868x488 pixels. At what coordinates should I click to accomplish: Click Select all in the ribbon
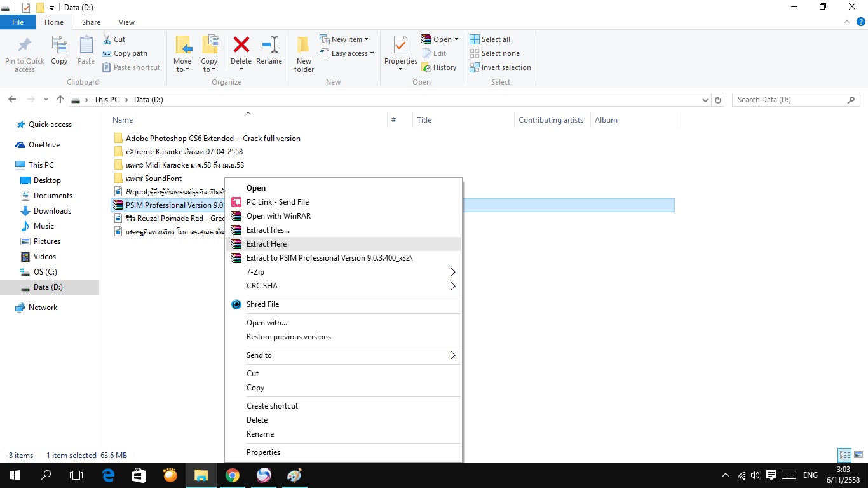click(x=490, y=39)
